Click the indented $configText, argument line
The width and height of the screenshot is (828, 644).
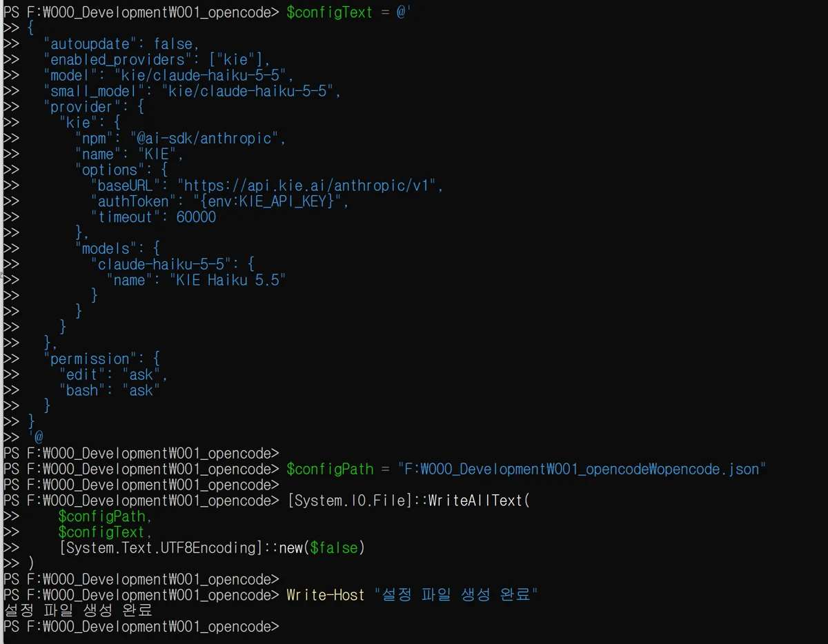point(106,532)
